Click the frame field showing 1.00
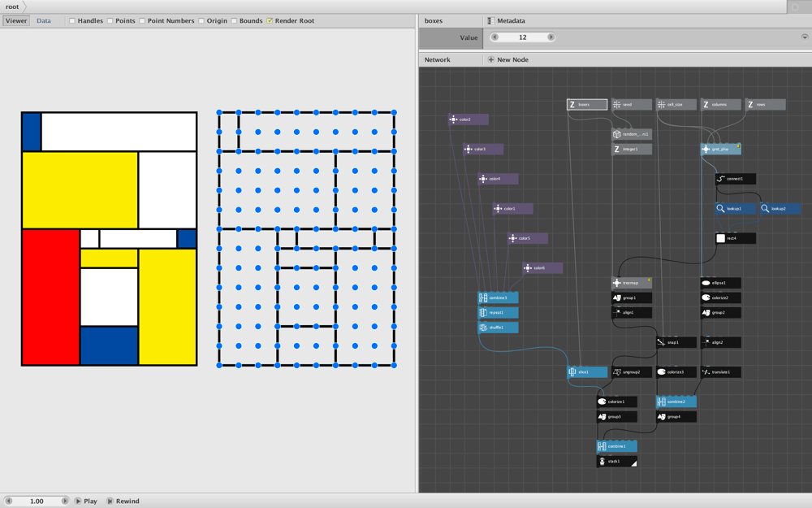The image size is (812, 508). click(x=37, y=501)
